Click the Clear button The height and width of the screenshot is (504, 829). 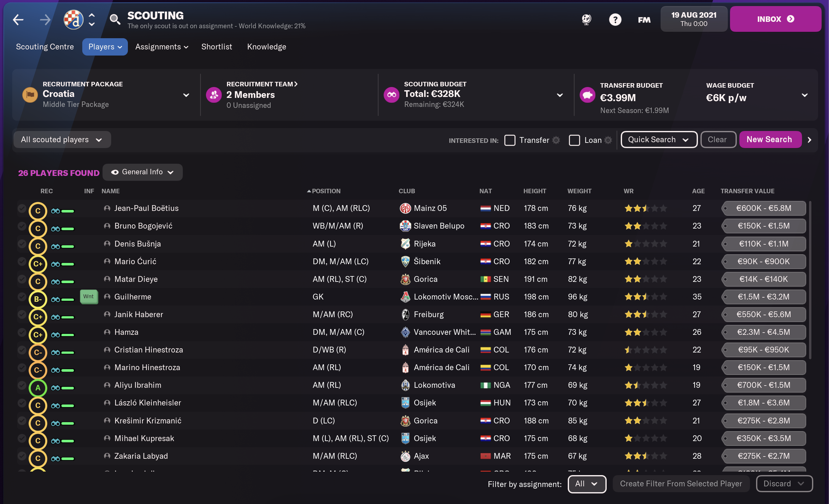(718, 139)
